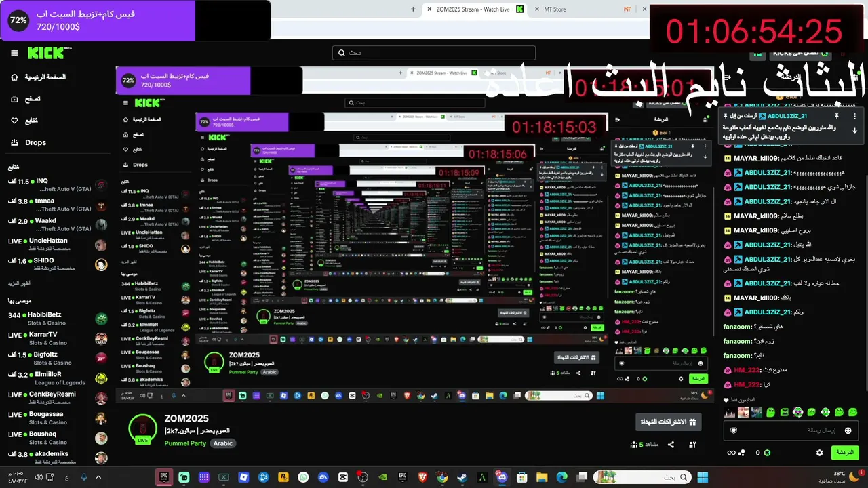Click the 5 viewers count
868x488 pixels.
tap(643, 445)
